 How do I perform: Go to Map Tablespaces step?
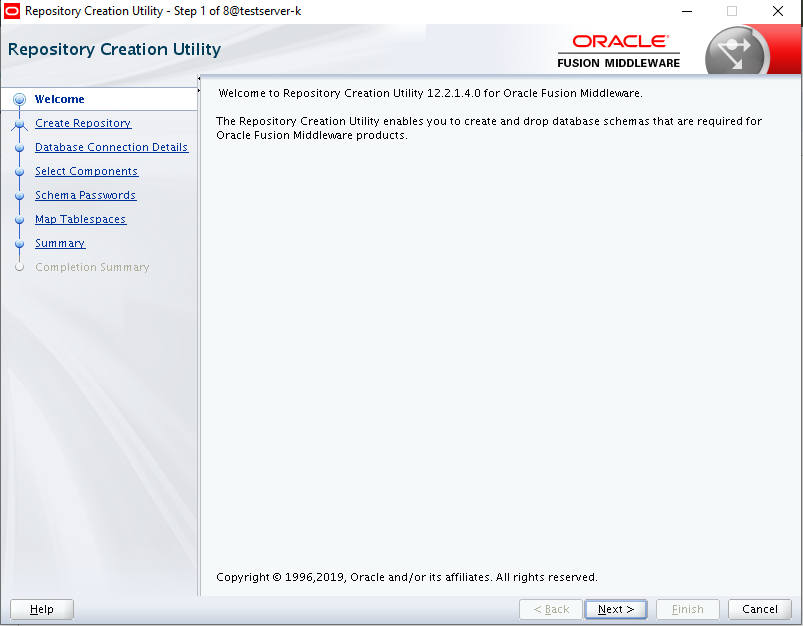80,219
